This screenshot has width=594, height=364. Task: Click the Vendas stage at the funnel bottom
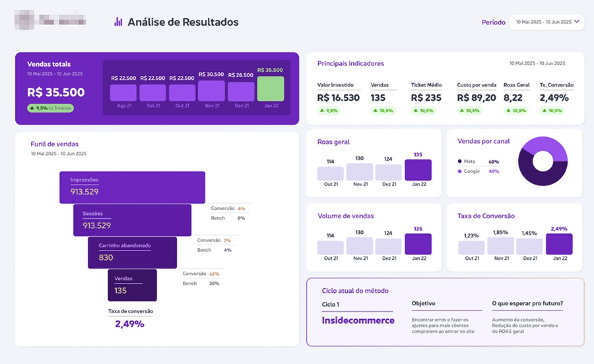132,285
